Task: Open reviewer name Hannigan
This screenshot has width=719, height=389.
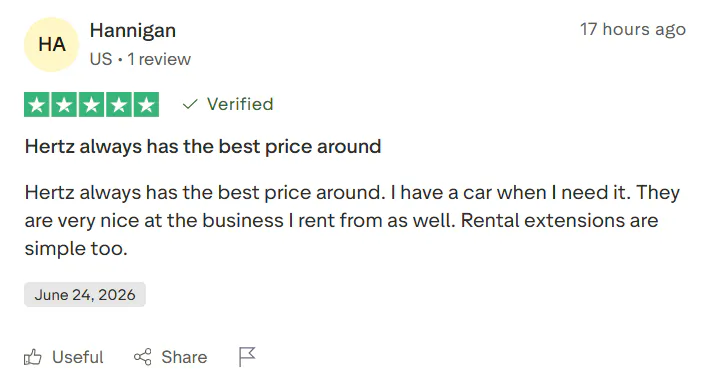Action: click(133, 31)
